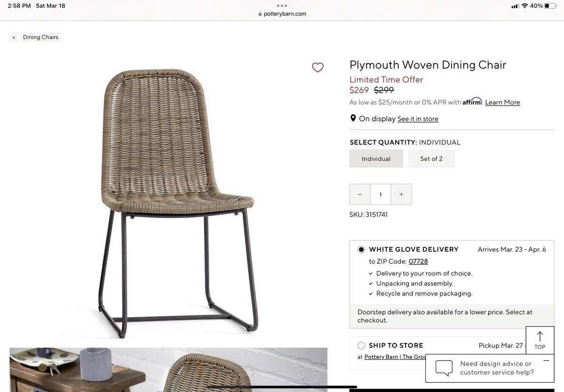Jump to page top with TOP arrow

point(540,340)
